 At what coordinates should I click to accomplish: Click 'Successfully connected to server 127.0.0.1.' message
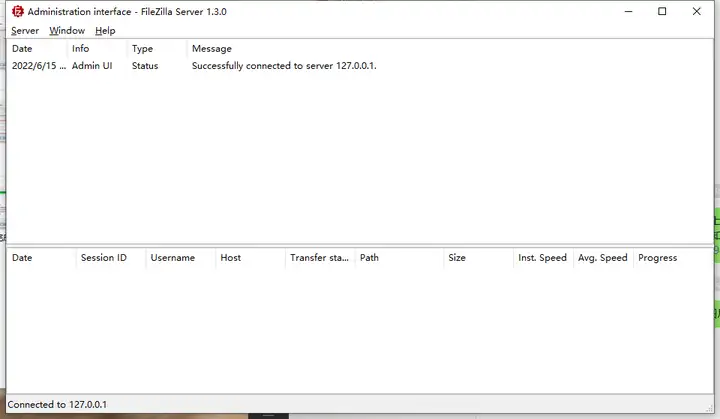click(x=284, y=66)
